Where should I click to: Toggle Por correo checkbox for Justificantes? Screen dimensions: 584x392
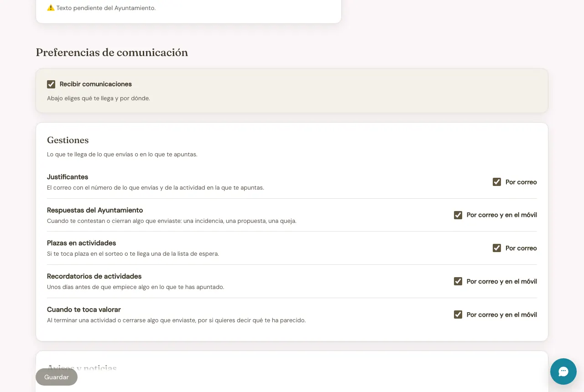[497, 182]
